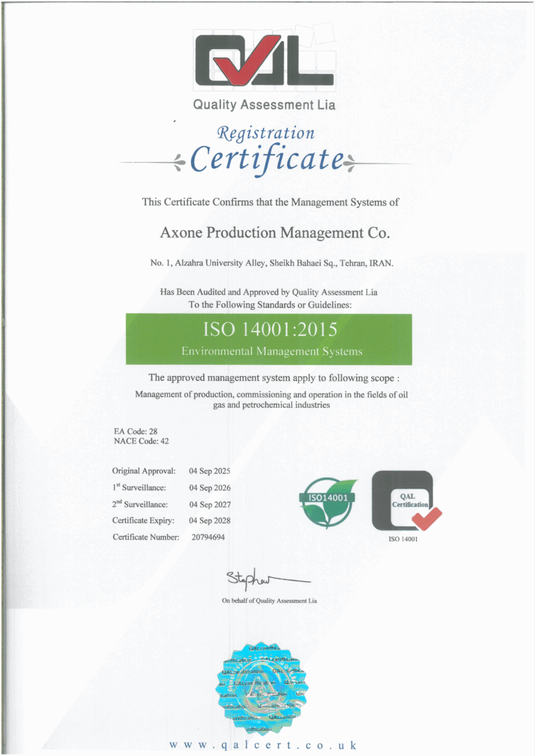Viewport: 535px width, 756px height.
Task: Click the QAL Certification checkmark badge
Action: pyautogui.click(x=406, y=501)
